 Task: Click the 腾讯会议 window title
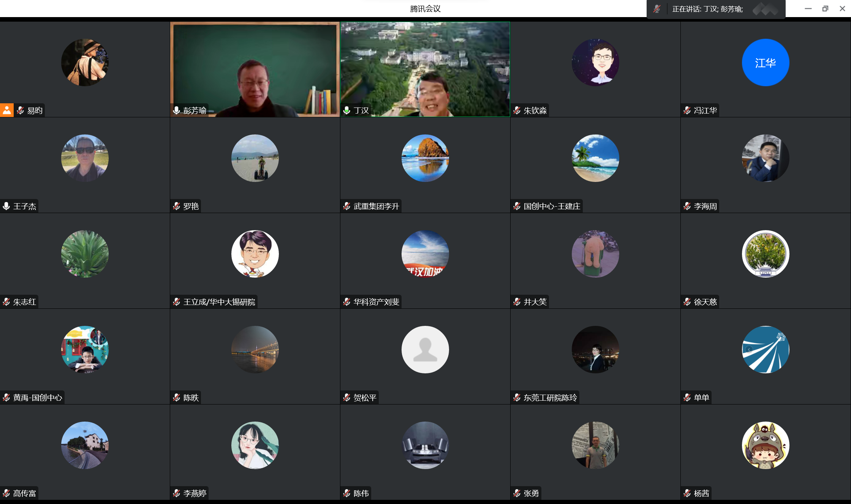tap(425, 9)
